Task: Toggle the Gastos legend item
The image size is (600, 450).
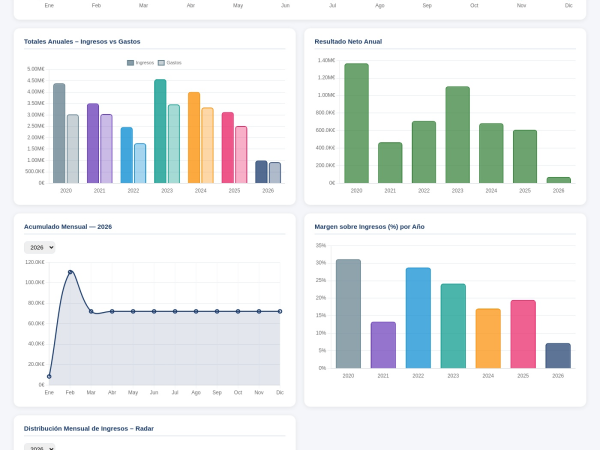Action: (174, 62)
